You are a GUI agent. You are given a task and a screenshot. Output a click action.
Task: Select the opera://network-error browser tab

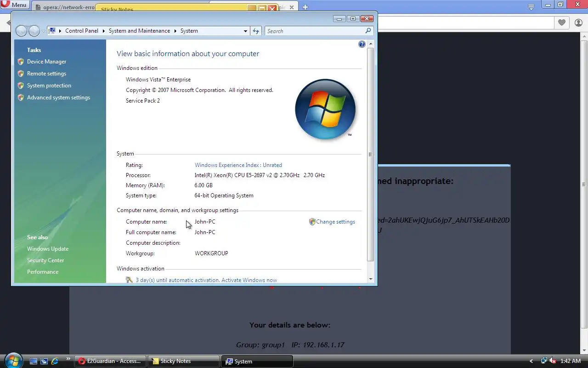click(x=64, y=7)
